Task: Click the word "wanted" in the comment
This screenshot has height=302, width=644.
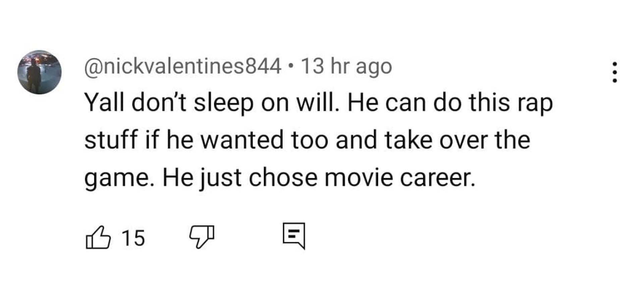Action: pos(242,140)
